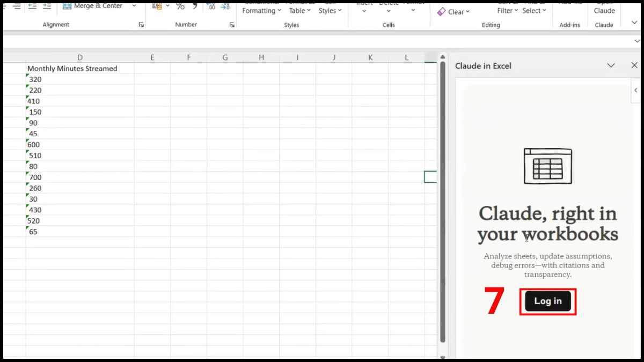This screenshot has height=362, width=644.
Task: Select the cell containing 150
Action: 80,112
